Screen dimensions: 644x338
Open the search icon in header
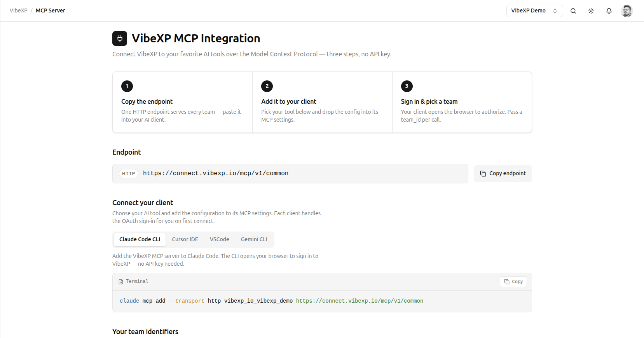point(573,11)
